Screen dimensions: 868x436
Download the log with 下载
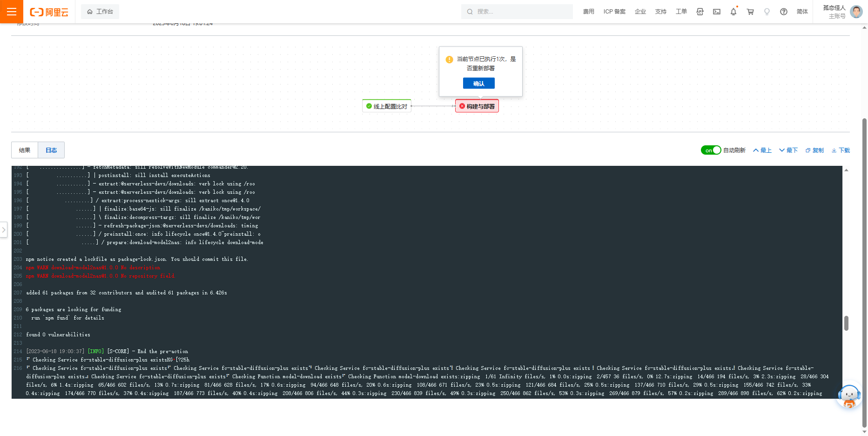click(x=841, y=150)
